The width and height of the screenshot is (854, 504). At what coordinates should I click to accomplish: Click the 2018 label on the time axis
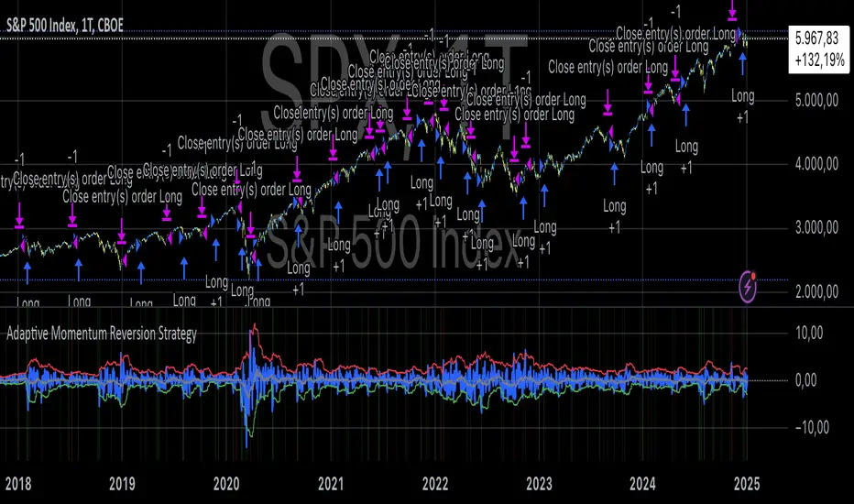click(18, 484)
